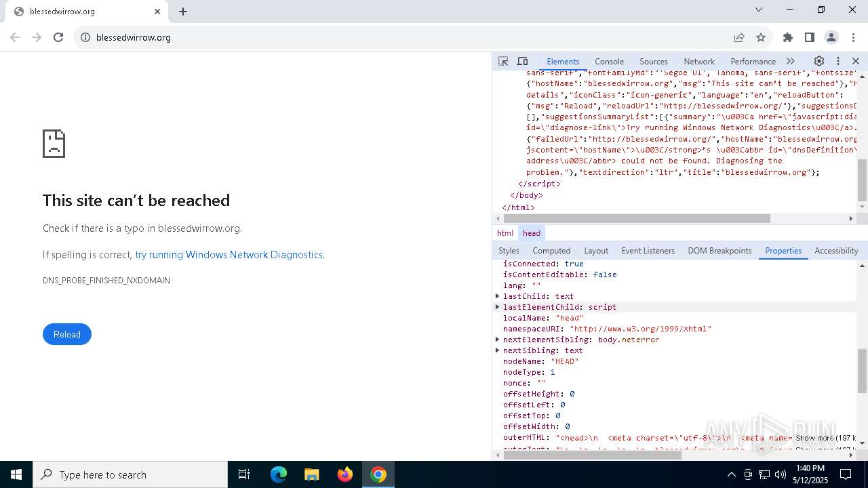
Task: Click the Elements panel vertical scrollbar
Action: click(863, 180)
